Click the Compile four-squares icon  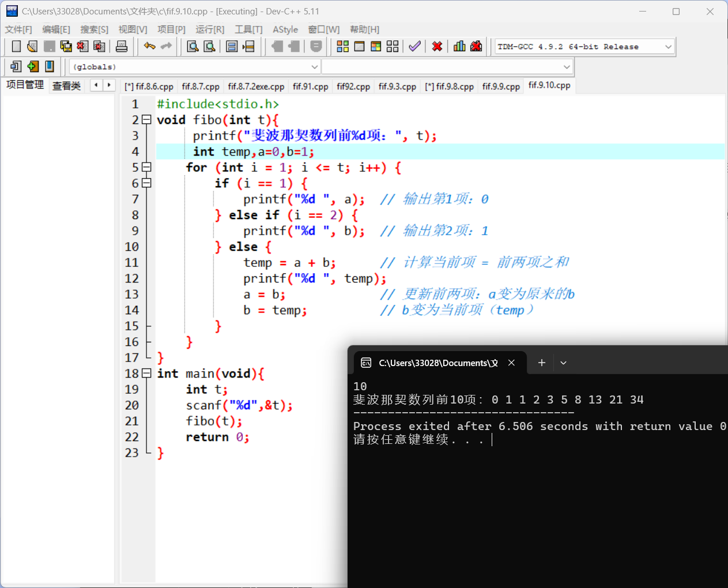(343, 47)
